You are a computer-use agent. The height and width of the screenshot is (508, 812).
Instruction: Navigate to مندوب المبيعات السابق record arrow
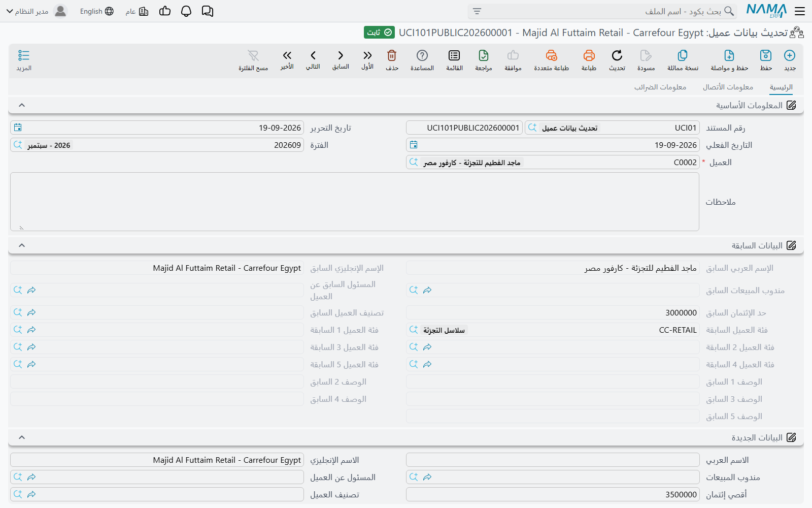427,290
